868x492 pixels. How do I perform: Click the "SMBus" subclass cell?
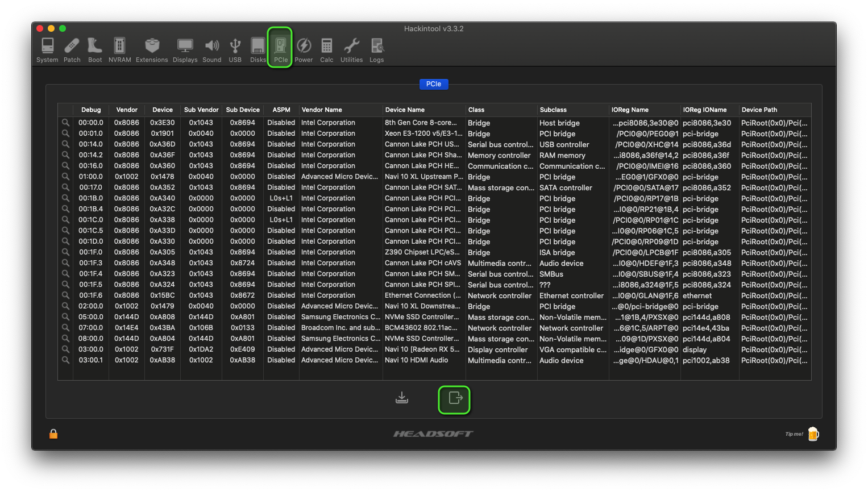coord(551,274)
